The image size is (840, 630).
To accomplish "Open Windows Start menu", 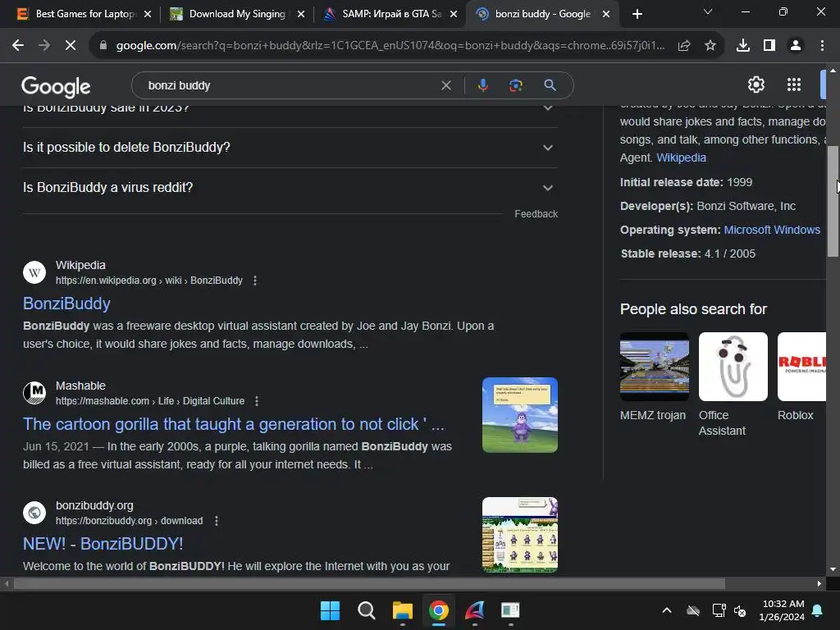I will click(x=330, y=610).
